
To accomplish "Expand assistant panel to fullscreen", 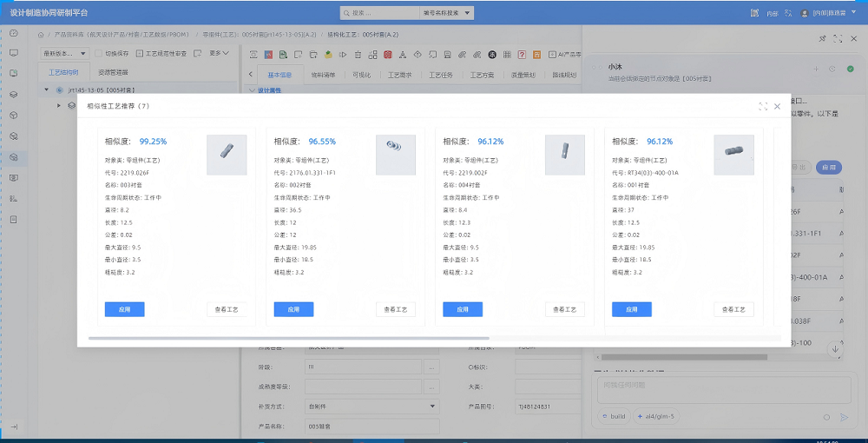I will point(838,39).
